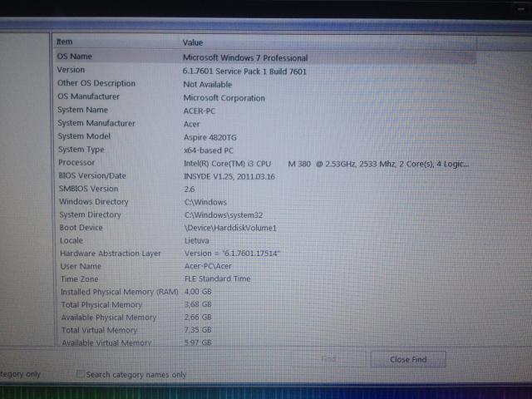Select the BIOS Version/Date row
This screenshot has width=532, height=399.
pyautogui.click(x=92, y=175)
